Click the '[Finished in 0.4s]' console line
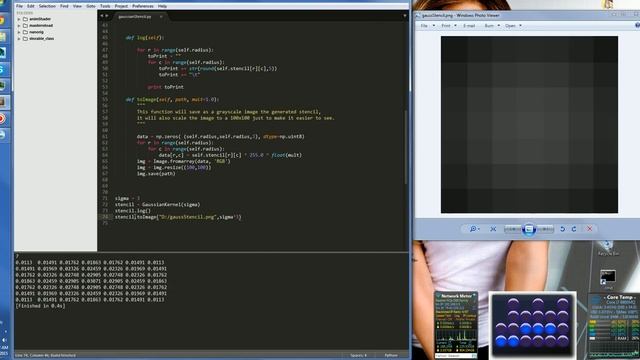Image resolution: width=640 pixels, height=360 pixels. click(40, 306)
